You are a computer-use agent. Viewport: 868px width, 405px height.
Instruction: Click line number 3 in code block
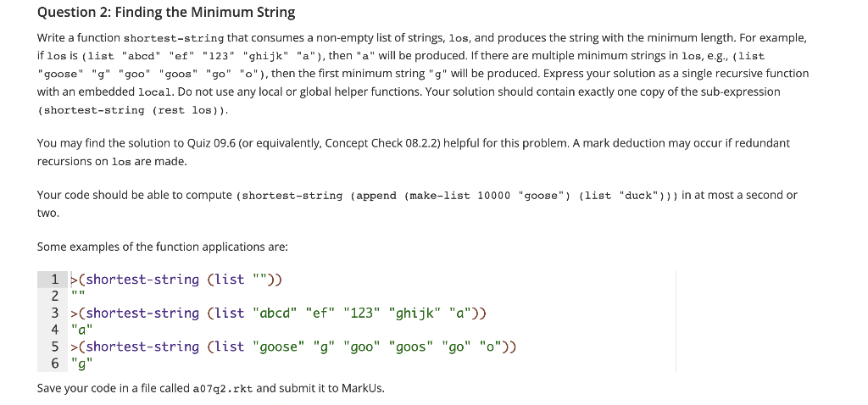point(54,313)
